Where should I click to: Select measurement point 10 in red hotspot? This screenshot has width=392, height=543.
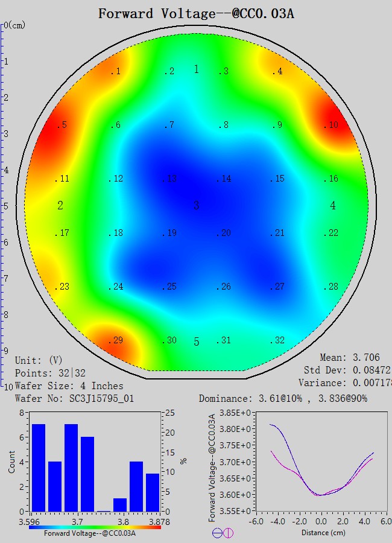[x=330, y=125]
